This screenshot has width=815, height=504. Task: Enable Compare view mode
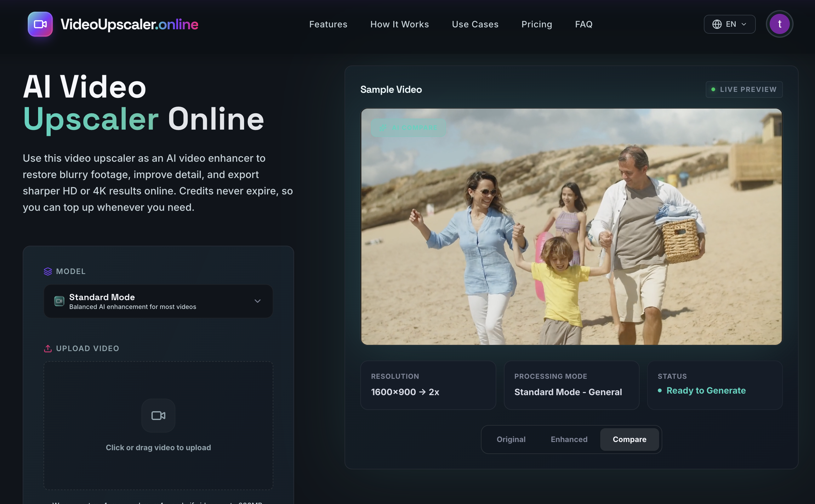coord(629,439)
